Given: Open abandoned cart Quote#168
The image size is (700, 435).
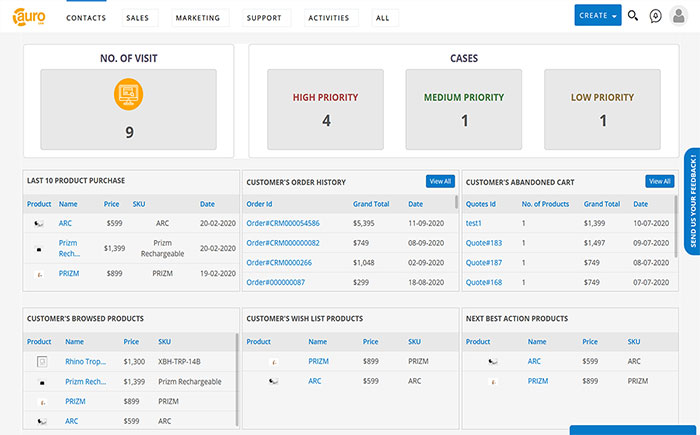Looking at the screenshot, I should [x=484, y=282].
